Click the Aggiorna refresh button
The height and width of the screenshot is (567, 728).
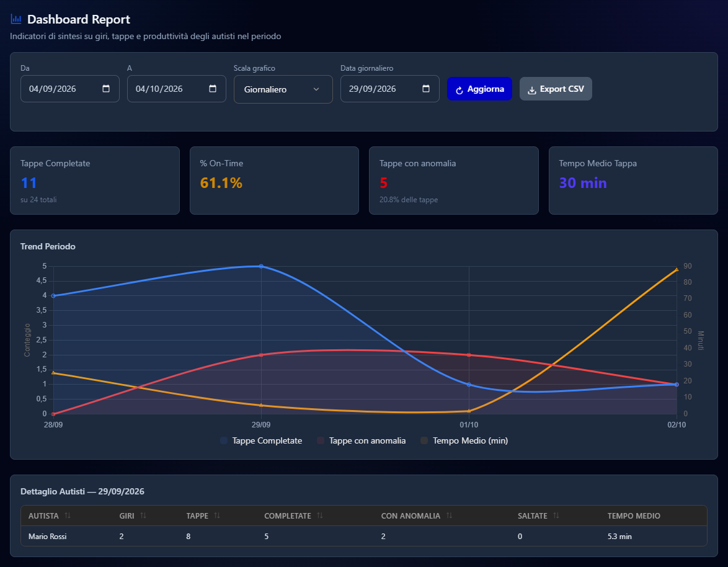[479, 89]
